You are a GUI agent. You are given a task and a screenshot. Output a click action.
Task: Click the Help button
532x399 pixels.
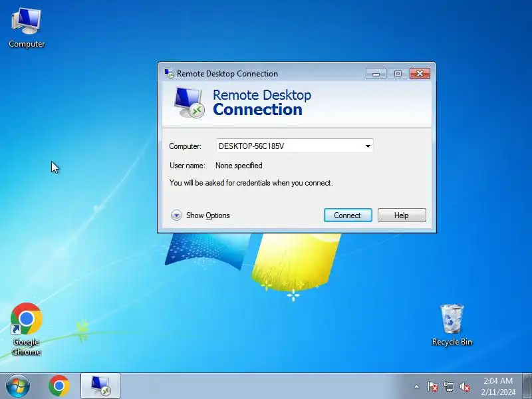[x=402, y=215]
